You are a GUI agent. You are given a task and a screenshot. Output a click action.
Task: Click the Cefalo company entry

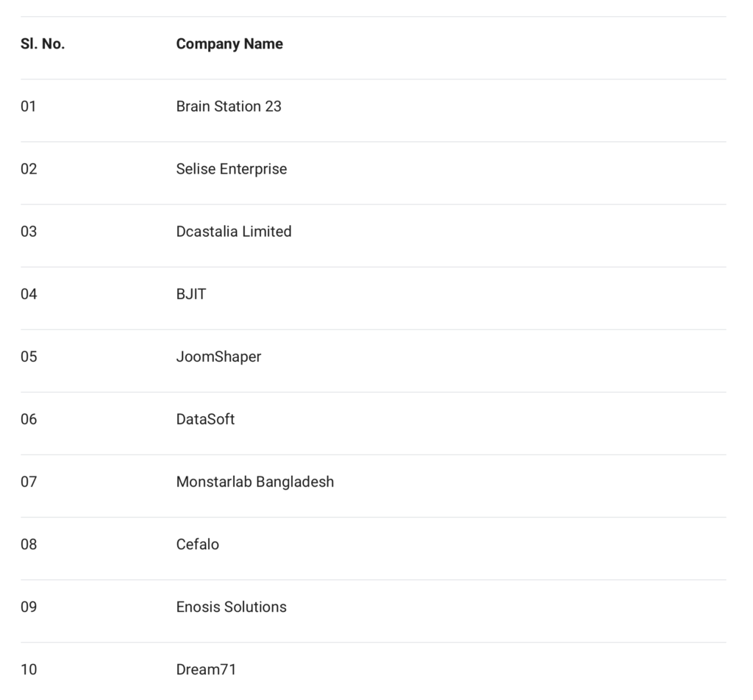[x=198, y=544]
